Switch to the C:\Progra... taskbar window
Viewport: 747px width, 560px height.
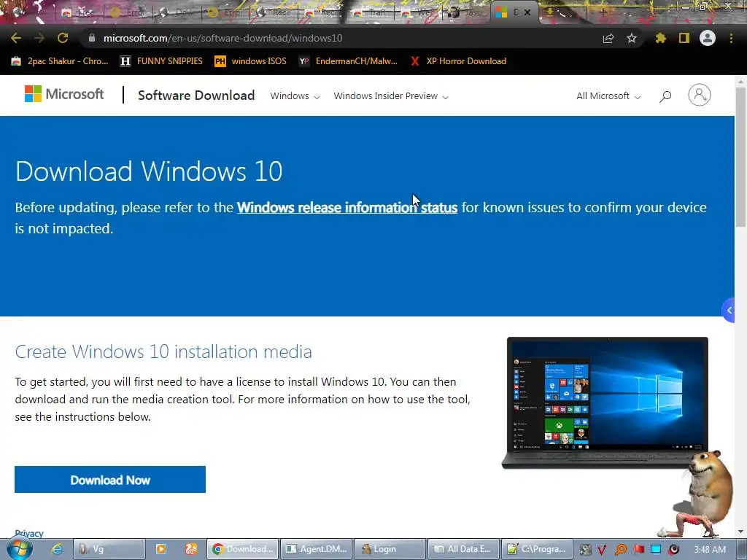pos(537,549)
